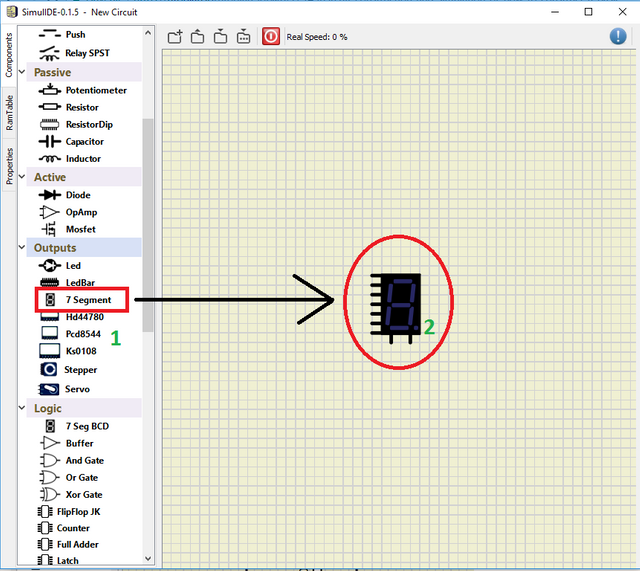Click the component list scroll down arrow
Screen dimensions: 640x571
148,558
